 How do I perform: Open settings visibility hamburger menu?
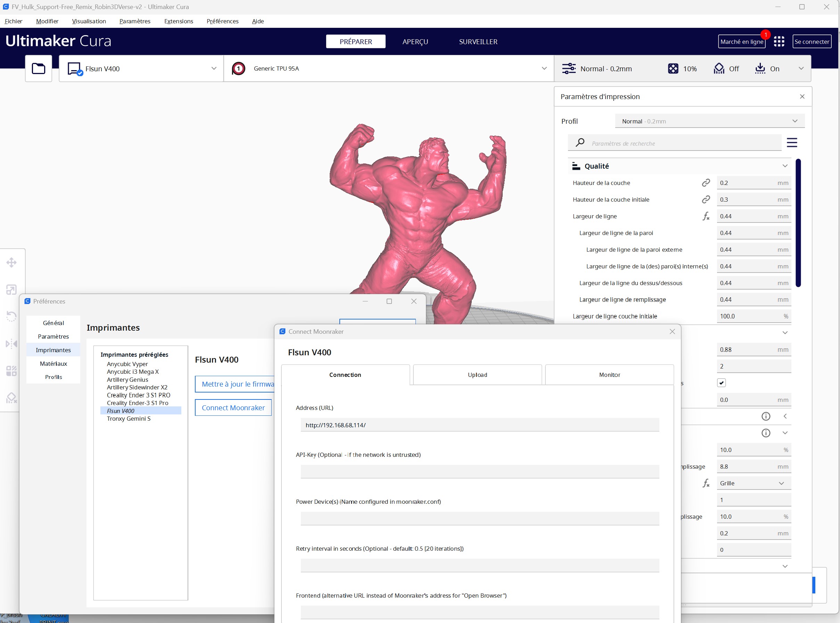[x=792, y=143]
